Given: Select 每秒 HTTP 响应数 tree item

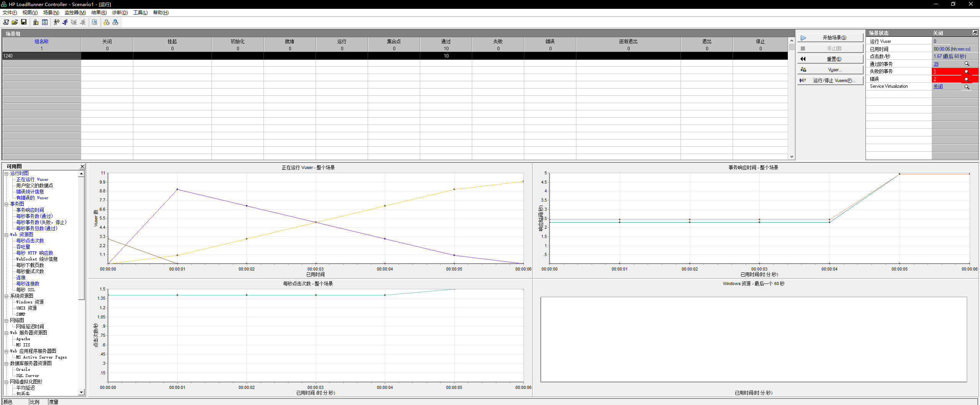Looking at the screenshot, I should 34,253.
